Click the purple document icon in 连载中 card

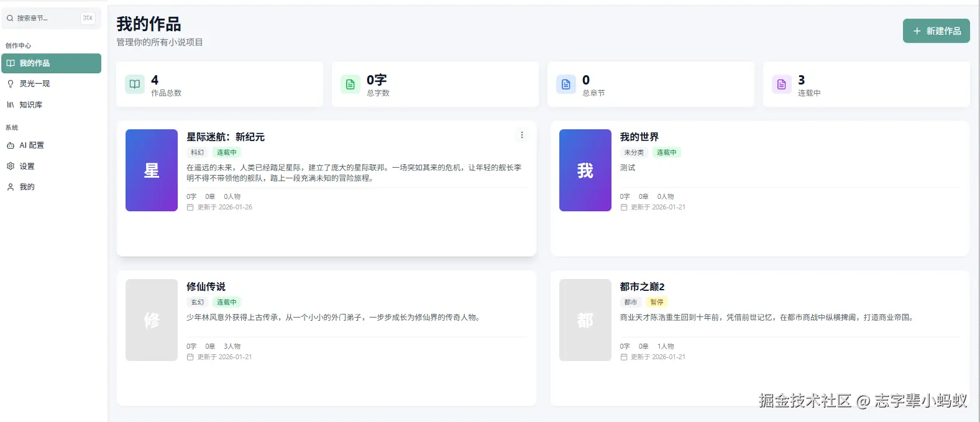(782, 85)
